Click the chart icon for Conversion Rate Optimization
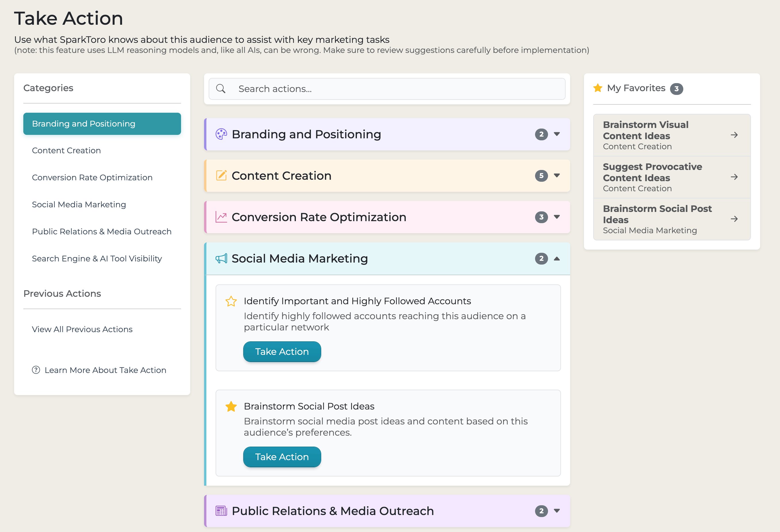780x532 pixels. [x=221, y=217]
